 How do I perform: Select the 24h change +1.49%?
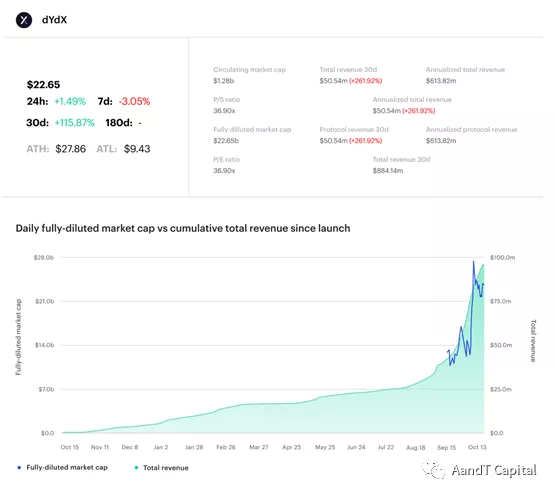pos(70,101)
